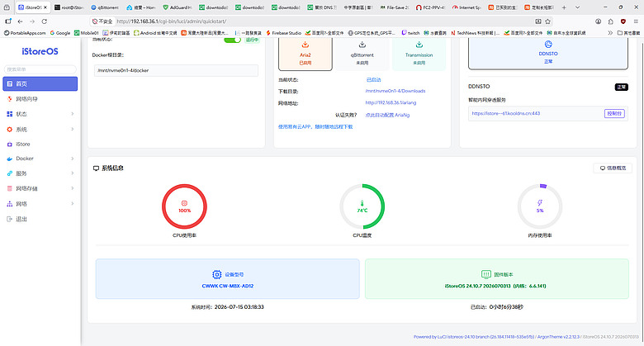Click the auto-configure AriaNg link

coord(387,115)
